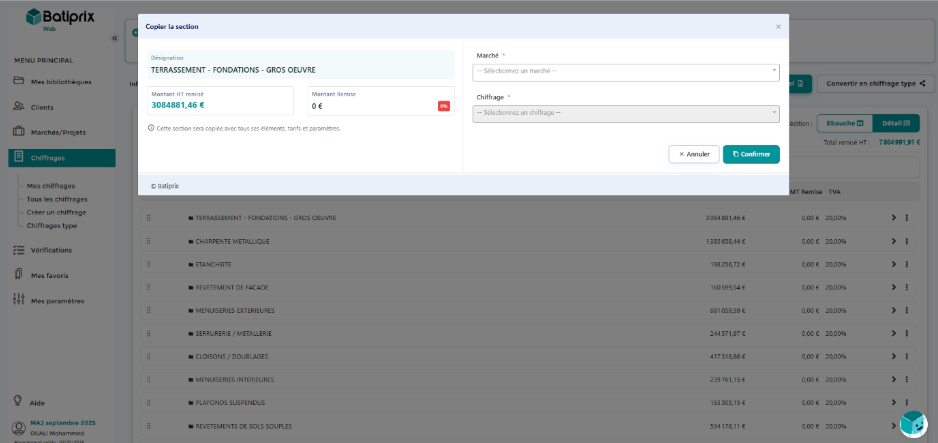Screen dimensions: 938x443
Task: Open Vérifications checklist icon
Action: (19, 250)
